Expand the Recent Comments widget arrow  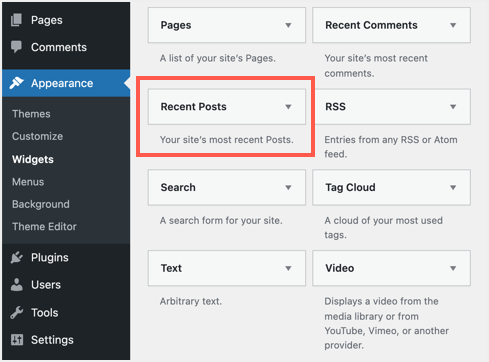[x=453, y=25]
